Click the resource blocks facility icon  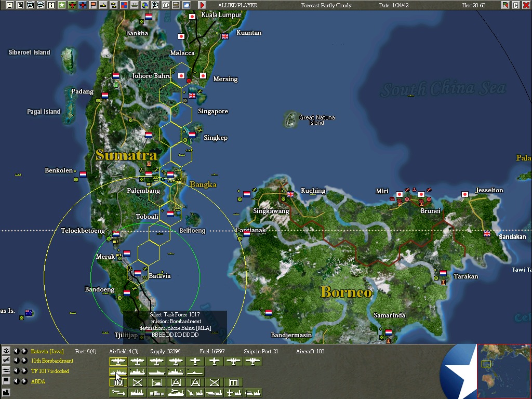157,393
